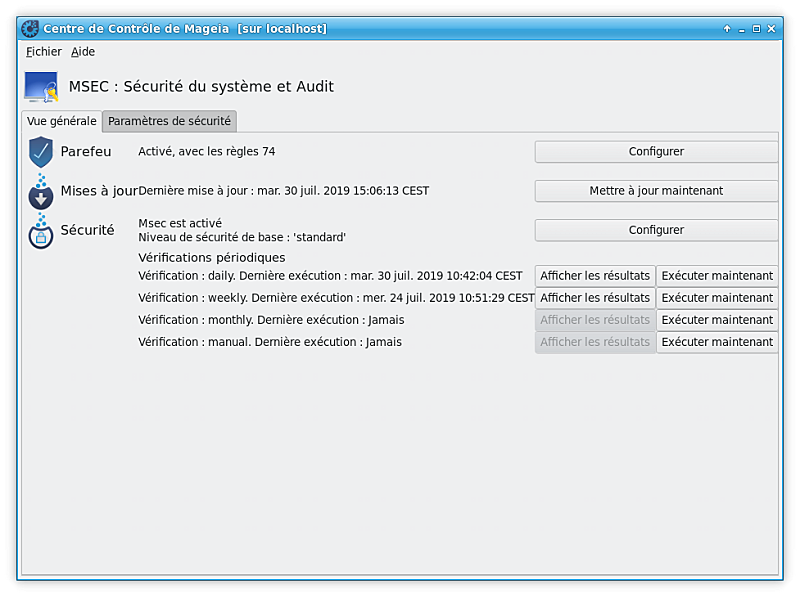This screenshot has height=597, width=800.
Task: Click the Mises à jour label
Action: point(99,191)
